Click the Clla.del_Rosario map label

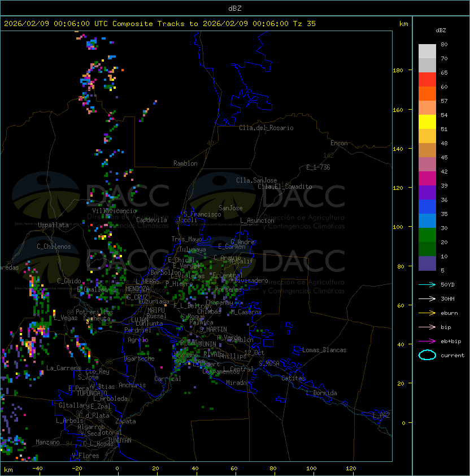pos(266,128)
